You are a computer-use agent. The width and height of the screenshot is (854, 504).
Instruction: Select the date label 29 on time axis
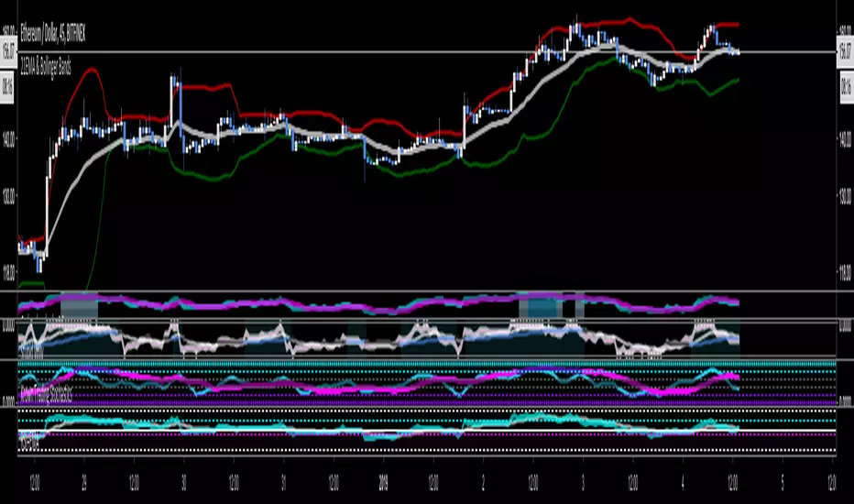point(84,483)
